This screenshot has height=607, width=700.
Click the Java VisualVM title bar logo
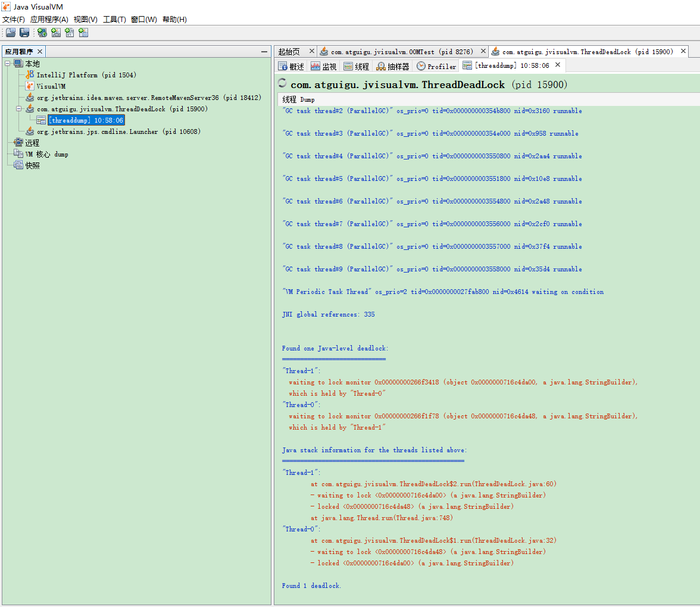point(6,7)
